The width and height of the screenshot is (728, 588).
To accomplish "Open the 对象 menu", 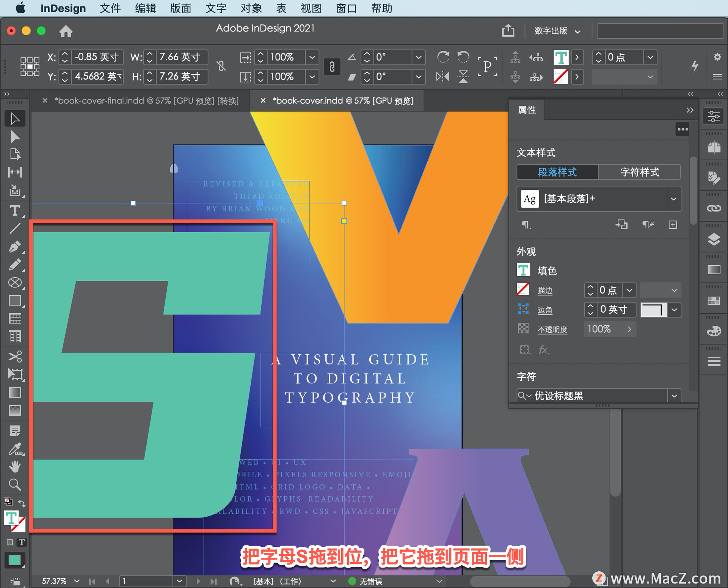I will tap(251, 8).
